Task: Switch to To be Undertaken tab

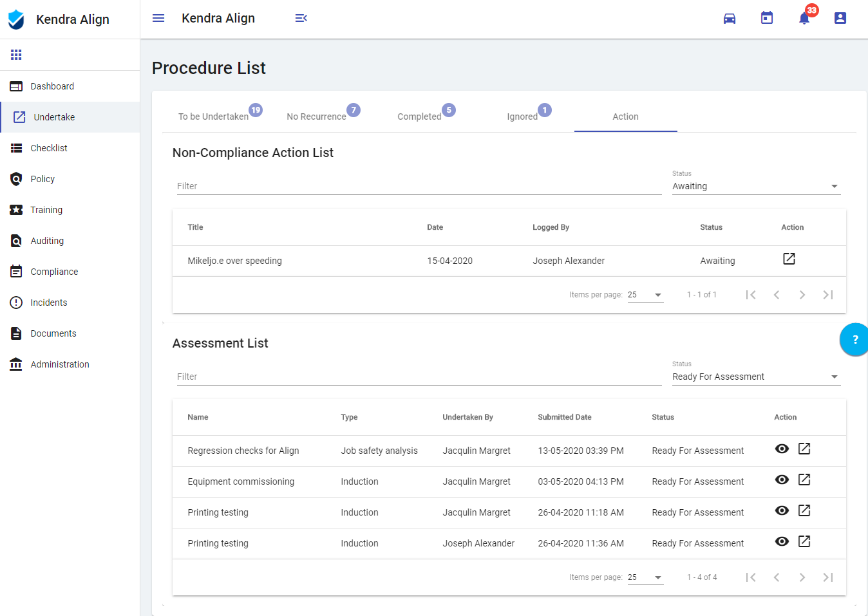Action: (213, 117)
